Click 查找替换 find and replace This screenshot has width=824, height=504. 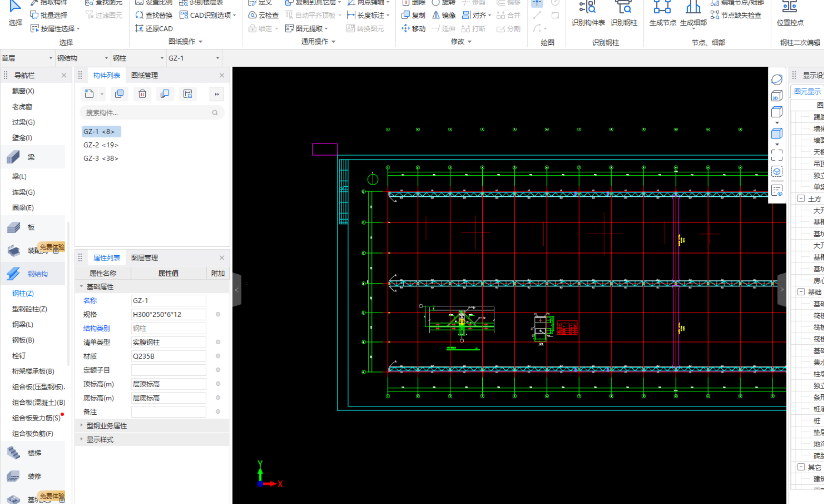coord(154,15)
